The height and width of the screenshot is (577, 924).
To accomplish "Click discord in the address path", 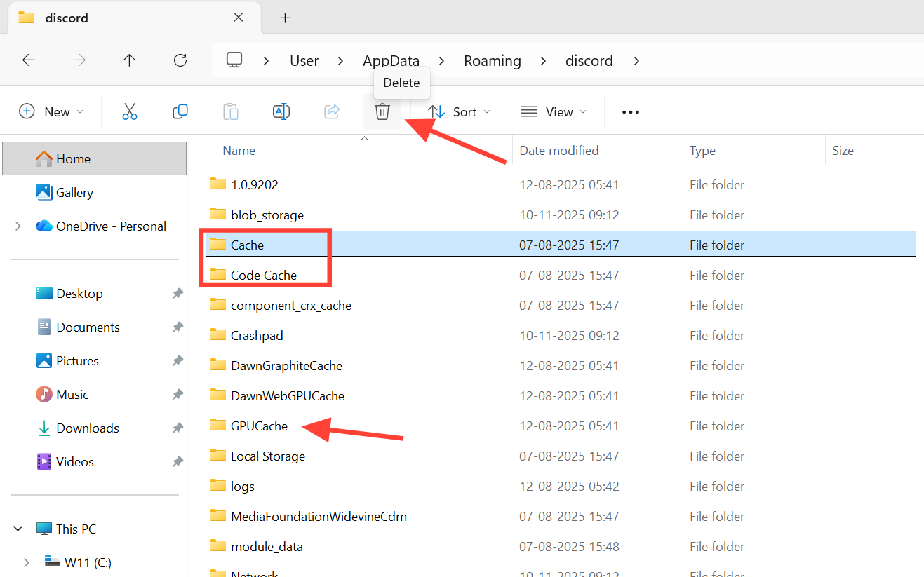I will coord(589,61).
